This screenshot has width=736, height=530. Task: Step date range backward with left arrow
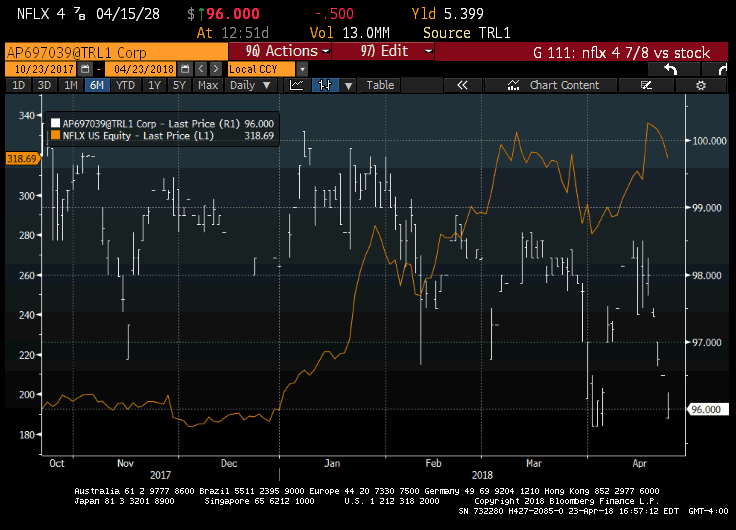201,69
